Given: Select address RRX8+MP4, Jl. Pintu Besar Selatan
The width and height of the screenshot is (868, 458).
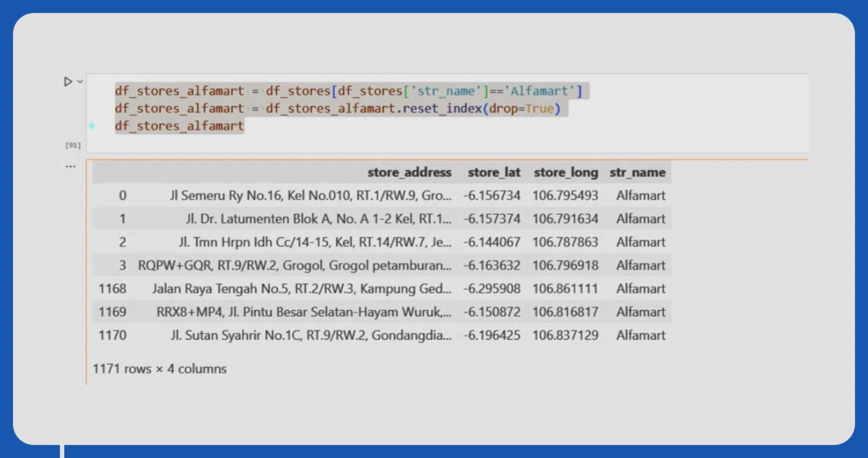Looking at the screenshot, I should click(x=304, y=312).
